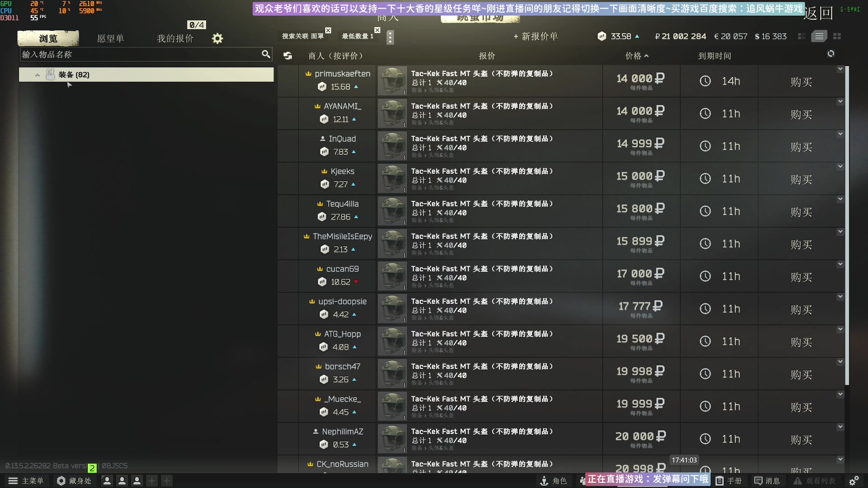Open flea market filter settings gear
This screenshot has height=488, width=868.
click(217, 38)
